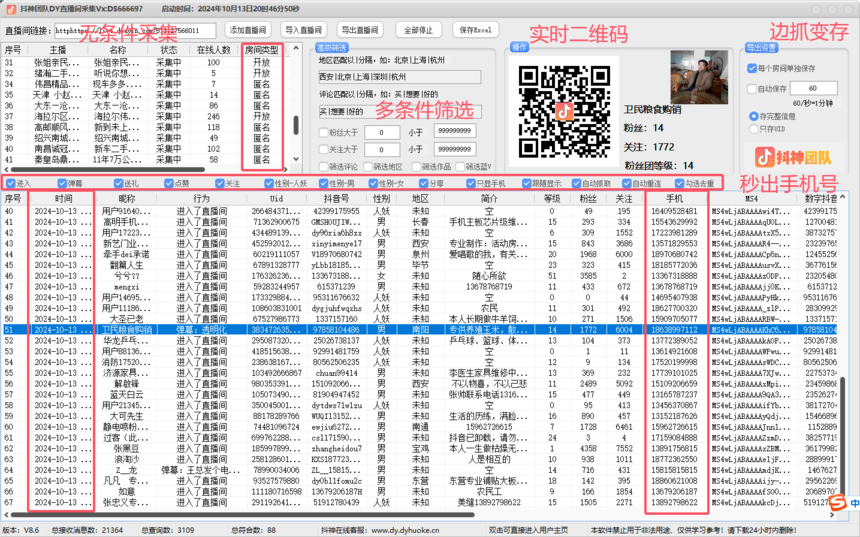Toggle the 自动抓取 checkbox
The image size is (860, 537).
(576, 183)
